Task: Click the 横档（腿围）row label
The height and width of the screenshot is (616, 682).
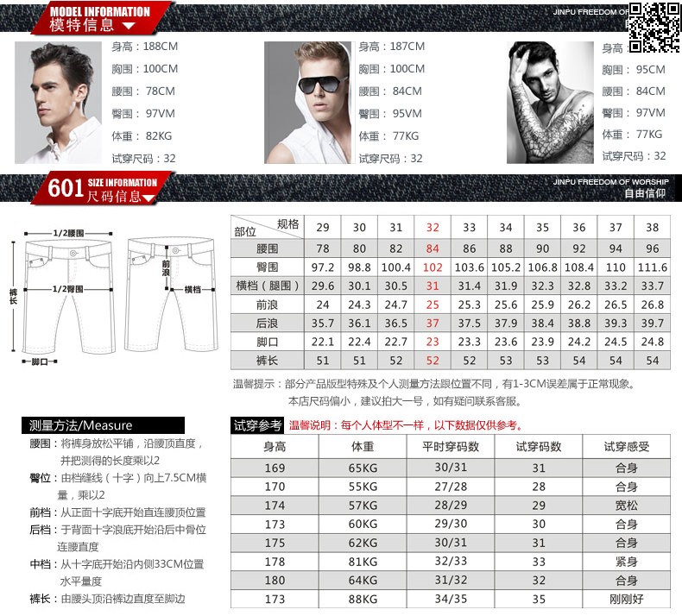Action: [267, 286]
